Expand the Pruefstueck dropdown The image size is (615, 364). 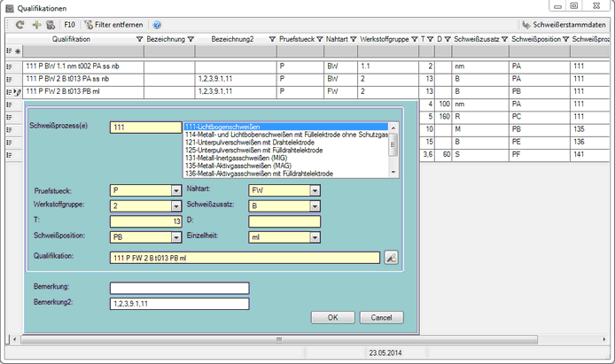(x=175, y=190)
